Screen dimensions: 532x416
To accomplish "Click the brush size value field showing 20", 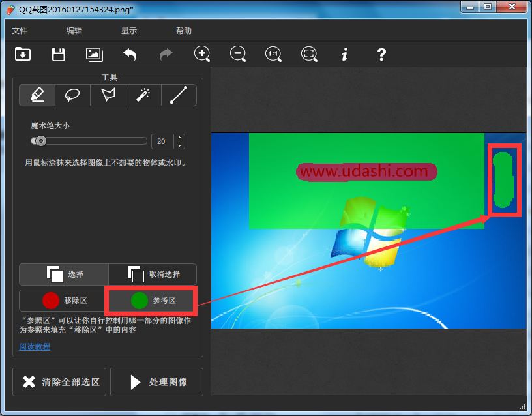I will coord(162,141).
